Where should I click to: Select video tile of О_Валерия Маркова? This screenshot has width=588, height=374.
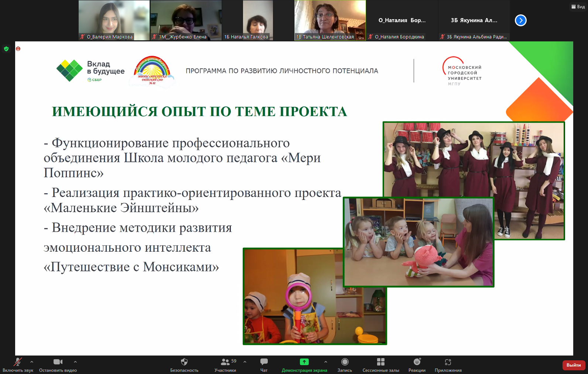click(x=114, y=20)
